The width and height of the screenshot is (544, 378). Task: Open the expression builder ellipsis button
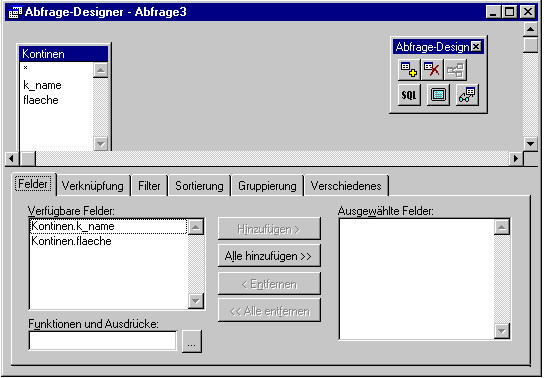click(192, 342)
